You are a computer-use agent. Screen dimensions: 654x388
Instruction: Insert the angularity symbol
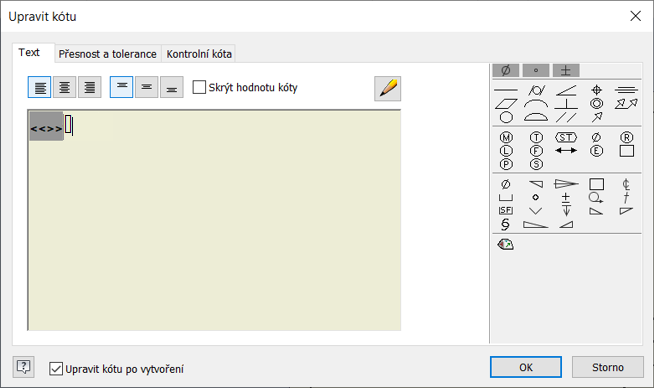click(566, 90)
